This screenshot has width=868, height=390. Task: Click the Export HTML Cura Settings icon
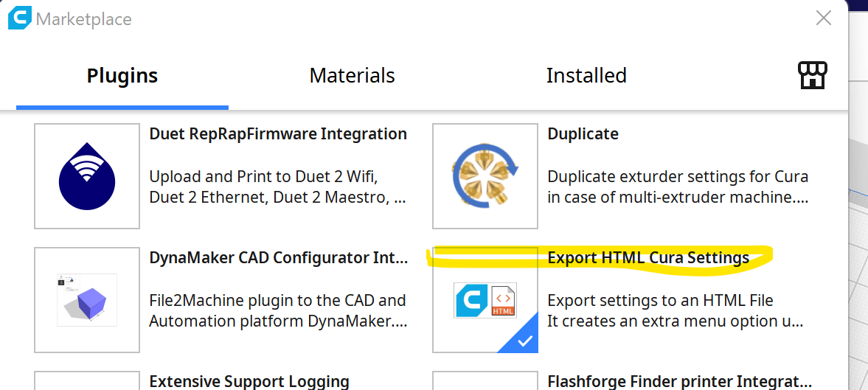click(x=485, y=300)
